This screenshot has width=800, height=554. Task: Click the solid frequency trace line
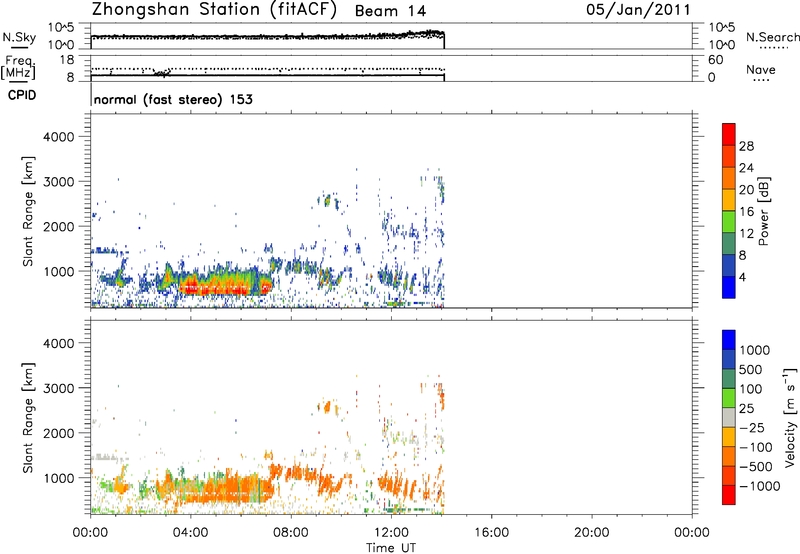tap(268, 76)
